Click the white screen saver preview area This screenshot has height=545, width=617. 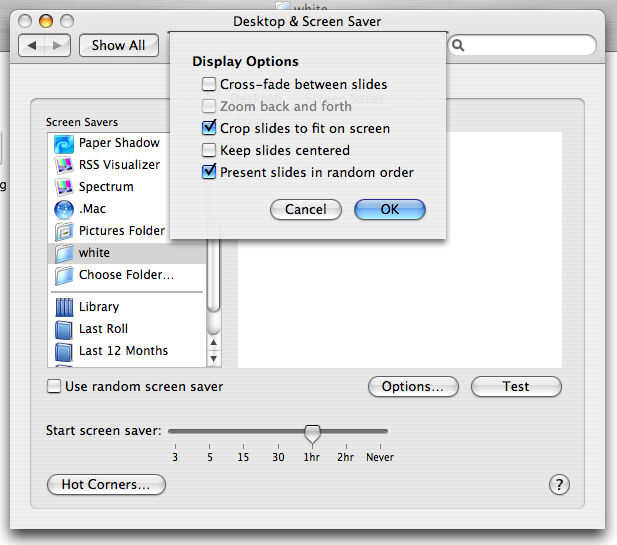click(399, 303)
